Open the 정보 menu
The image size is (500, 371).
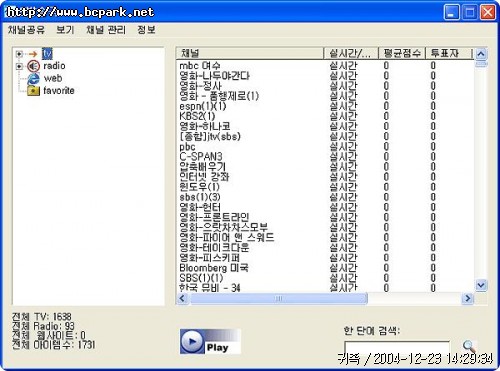pyautogui.click(x=146, y=30)
